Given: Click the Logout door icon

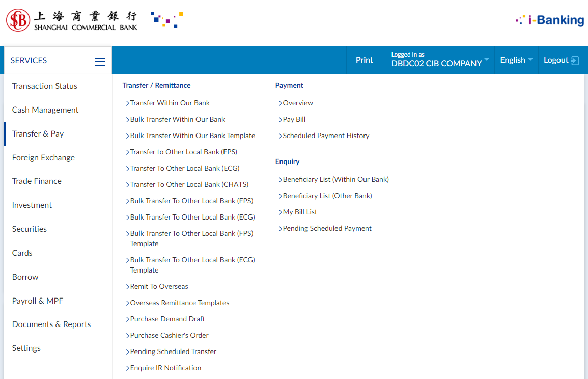Looking at the screenshot, I should pyautogui.click(x=575, y=61).
